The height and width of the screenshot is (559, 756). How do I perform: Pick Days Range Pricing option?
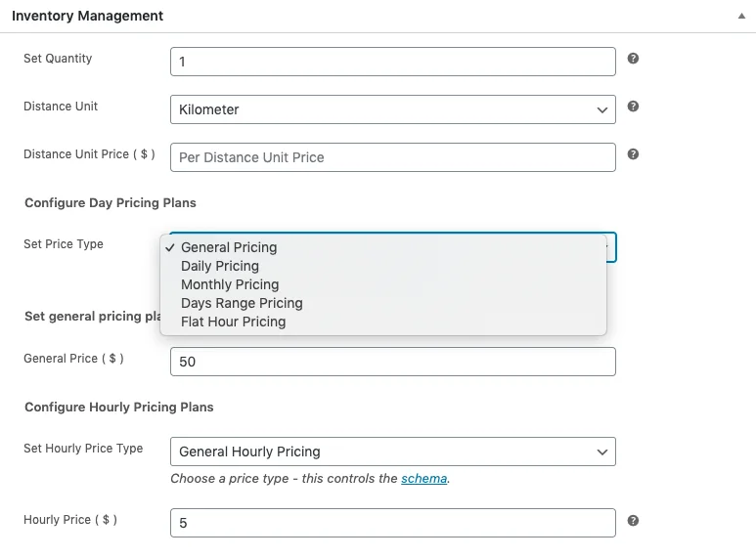[x=242, y=303]
